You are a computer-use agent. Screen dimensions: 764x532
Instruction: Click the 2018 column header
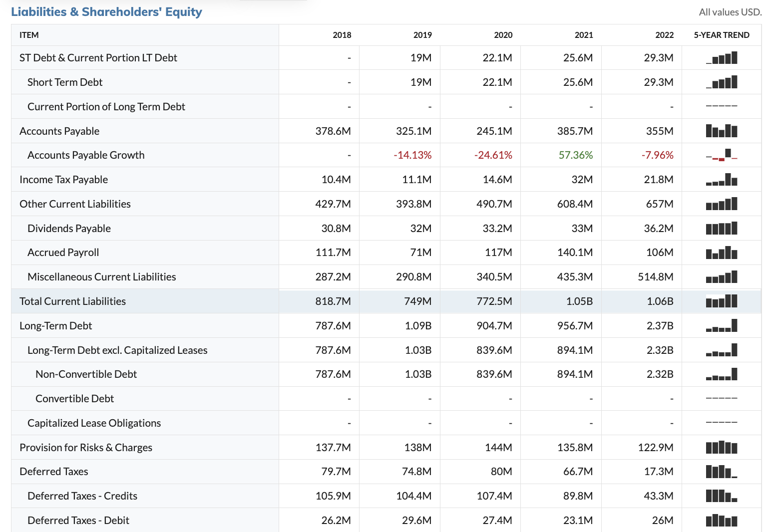[342, 35]
